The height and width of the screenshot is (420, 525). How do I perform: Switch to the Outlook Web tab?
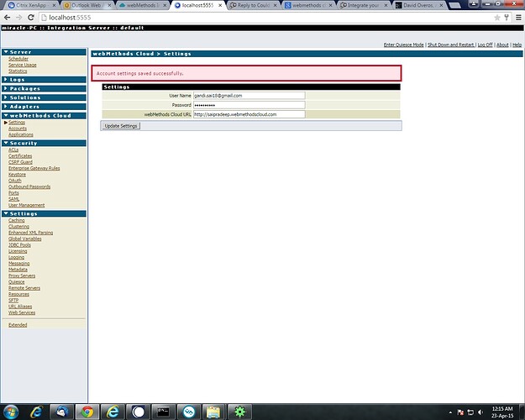(86, 5)
